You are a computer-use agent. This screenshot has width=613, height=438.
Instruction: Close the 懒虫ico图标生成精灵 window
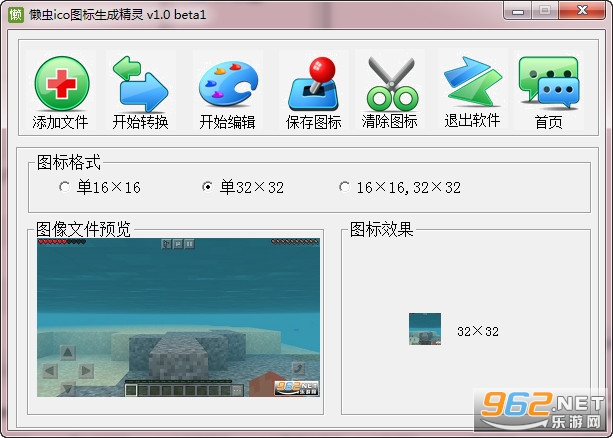[x=582, y=11]
